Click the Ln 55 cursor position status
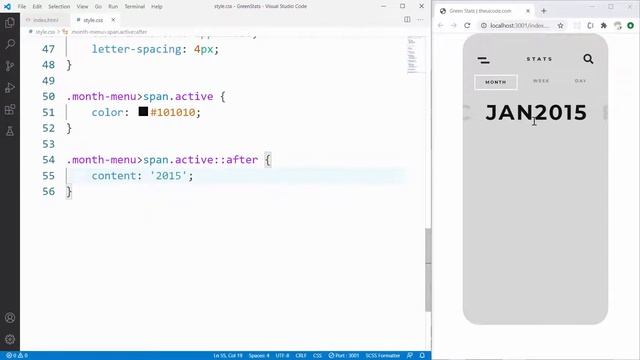Screen dimensions: 640x360 (228, 356)
